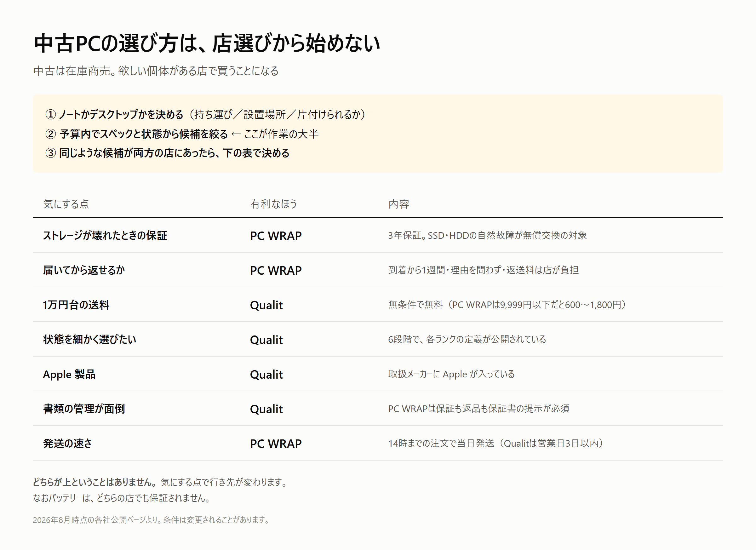Click '取扱メーカーに Apple が入っている'

pos(451,374)
